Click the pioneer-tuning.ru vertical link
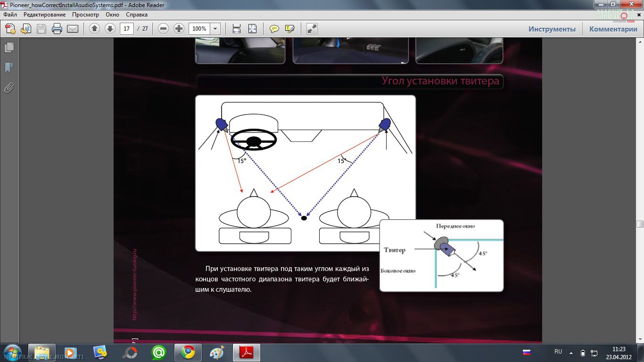This screenshot has height=362, width=644. click(x=134, y=285)
